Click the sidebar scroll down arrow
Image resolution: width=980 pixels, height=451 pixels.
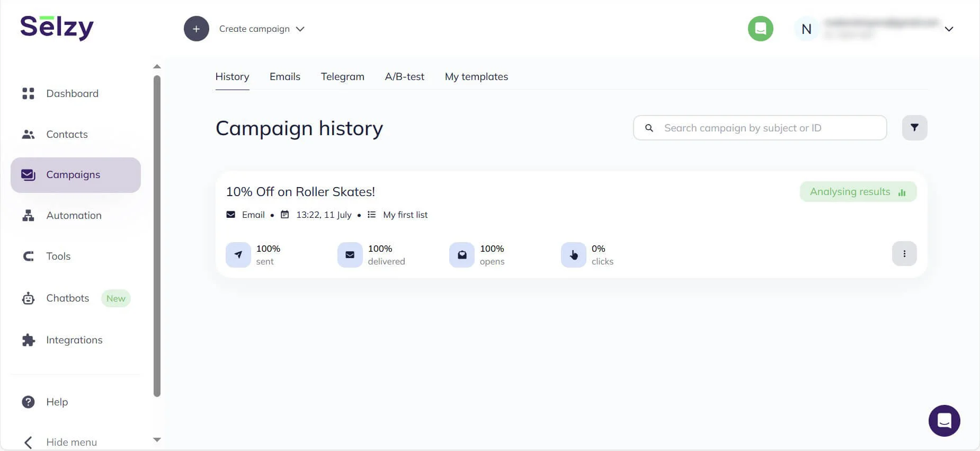[x=157, y=439]
